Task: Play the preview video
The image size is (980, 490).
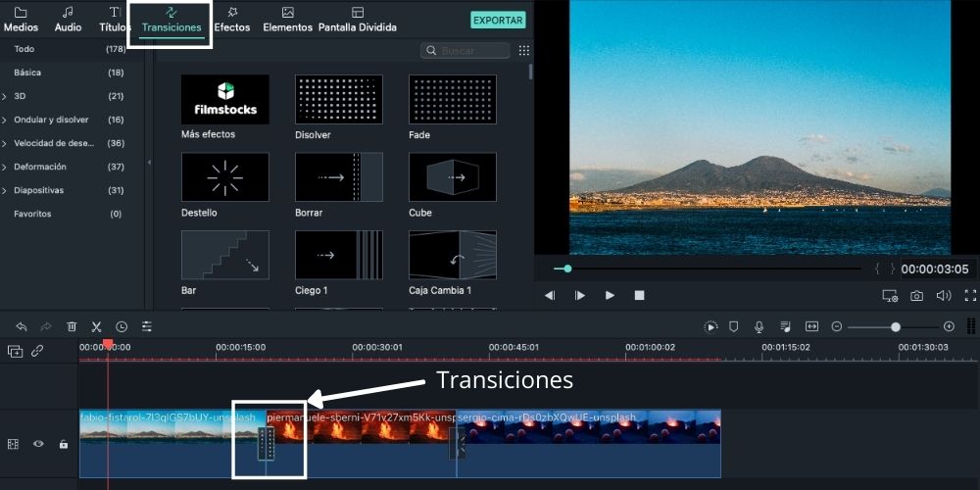Action: 610,296
